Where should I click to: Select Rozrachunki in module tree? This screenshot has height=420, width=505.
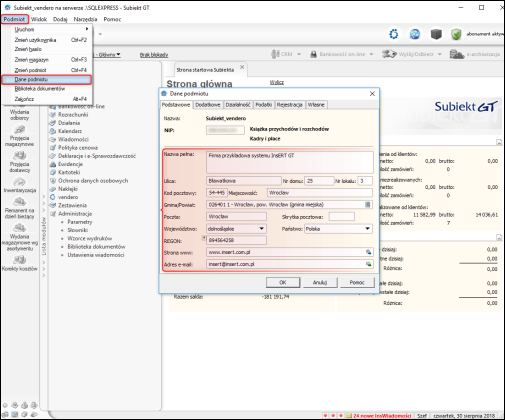(x=73, y=115)
